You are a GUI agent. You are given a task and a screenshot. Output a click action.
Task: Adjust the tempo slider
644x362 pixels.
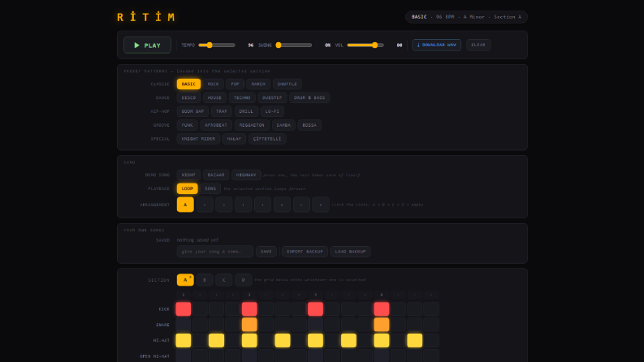217,45
